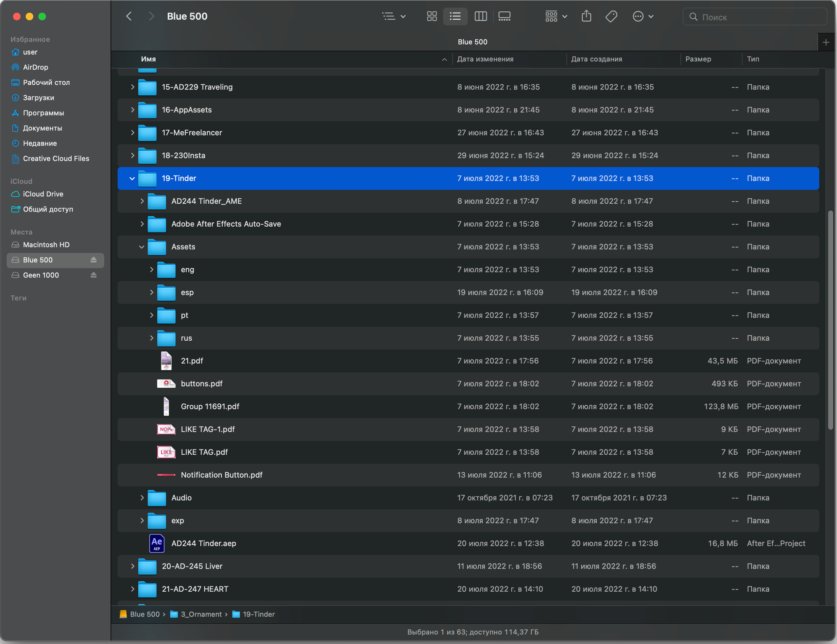Add a new tab with plus button
The height and width of the screenshot is (644, 837).
826,42
